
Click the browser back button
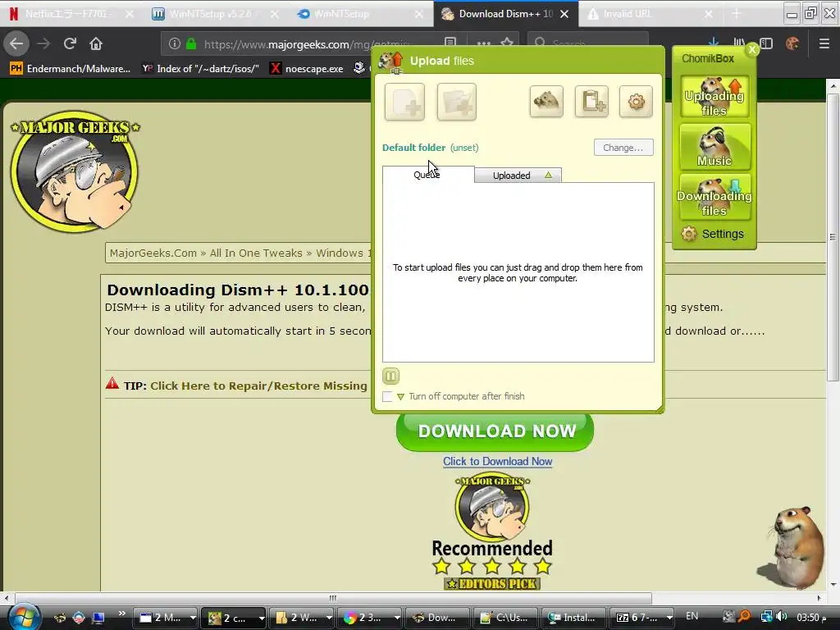(16, 43)
